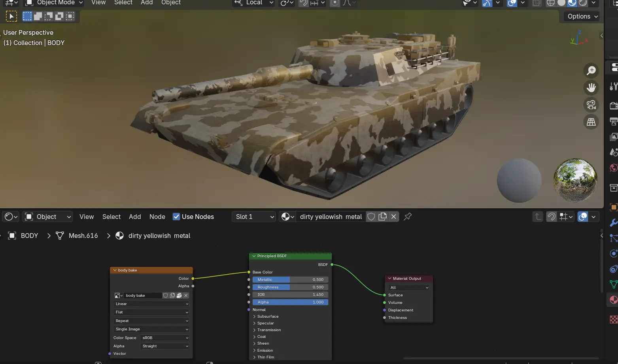Open the Node menu in shader editor
Image resolution: width=618 pixels, height=364 pixels.
click(157, 217)
